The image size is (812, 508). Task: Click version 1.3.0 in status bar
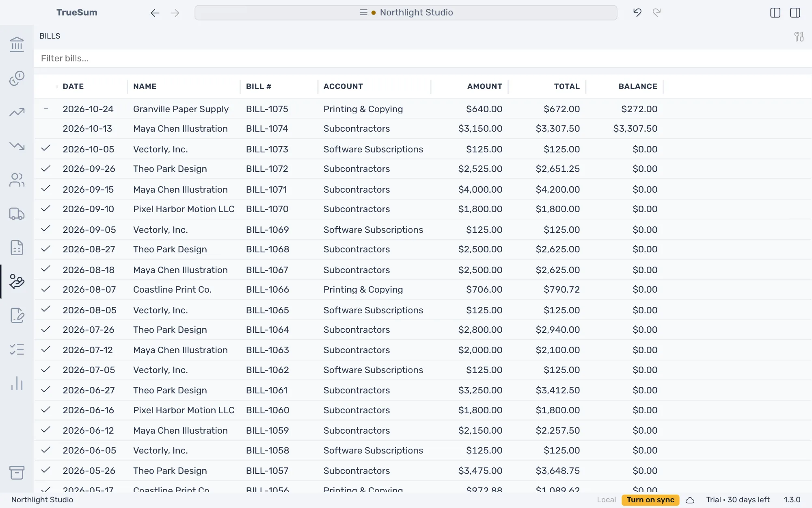coord(792,500)
